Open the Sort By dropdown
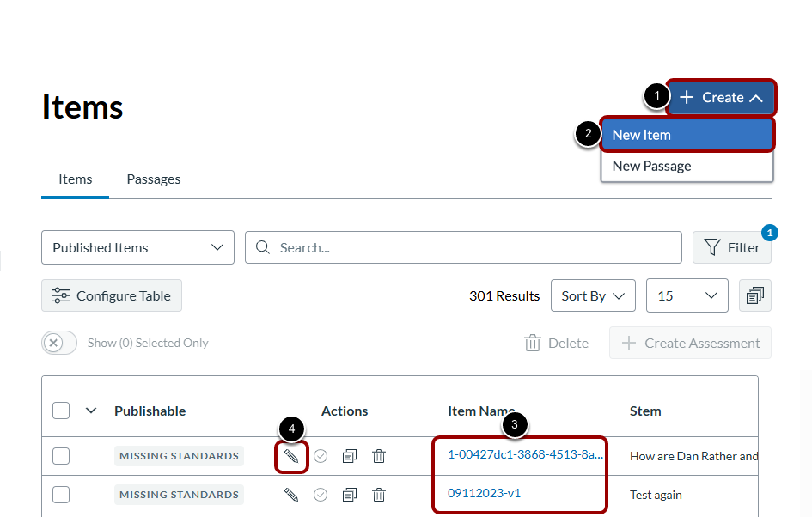 593,295
